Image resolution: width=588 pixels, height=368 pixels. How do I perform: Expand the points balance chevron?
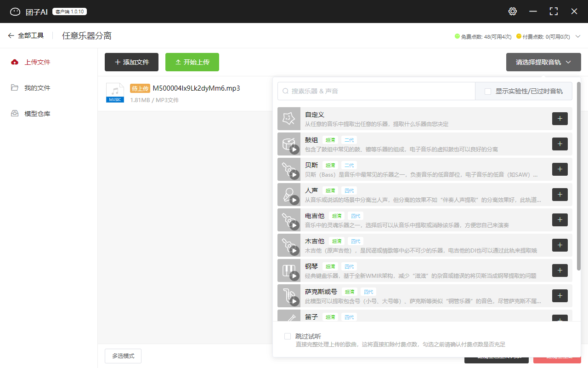579,35
